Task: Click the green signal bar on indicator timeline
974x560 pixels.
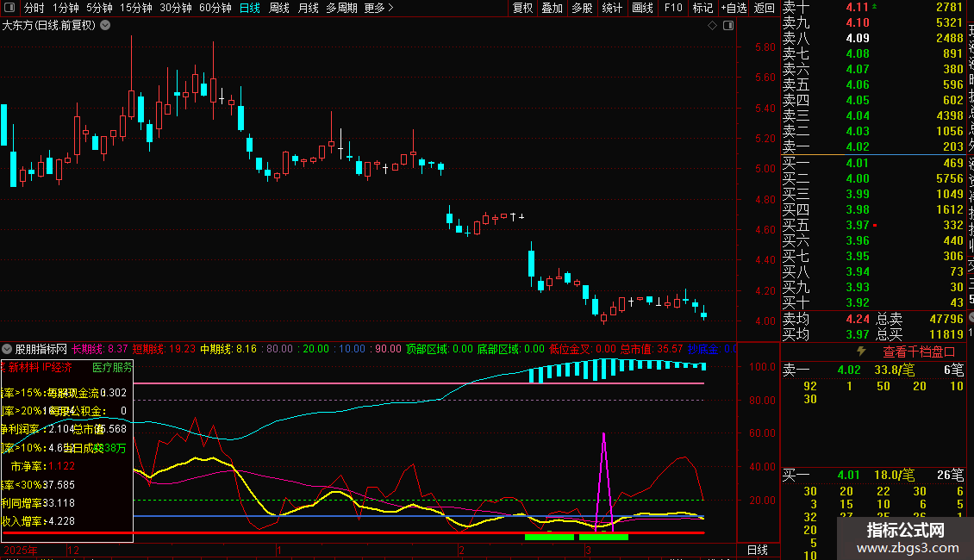Action: point(549,537)
